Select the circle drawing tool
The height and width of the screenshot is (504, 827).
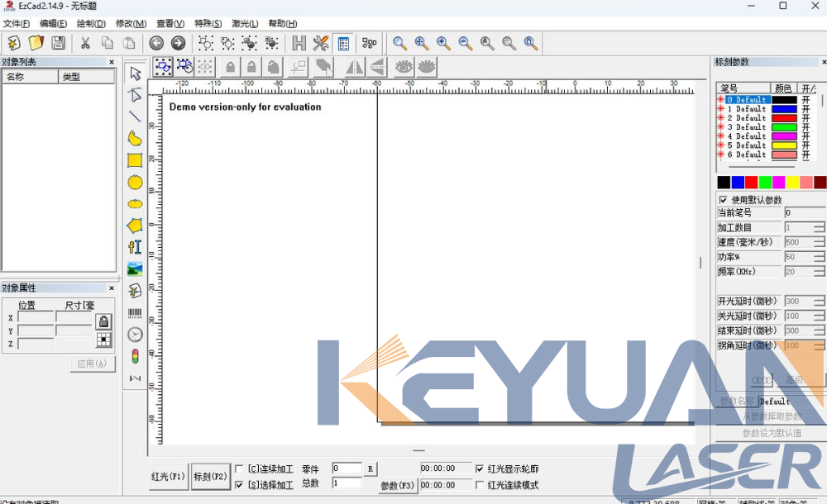click(x=135, y=183)
